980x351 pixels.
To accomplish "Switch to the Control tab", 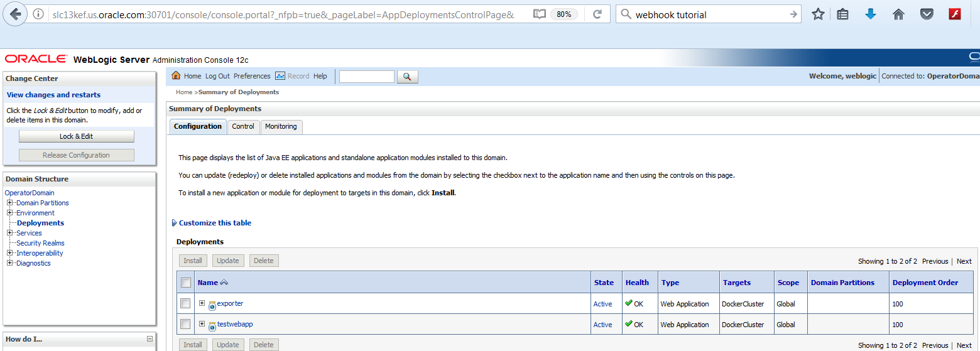I will pos(243,126).
